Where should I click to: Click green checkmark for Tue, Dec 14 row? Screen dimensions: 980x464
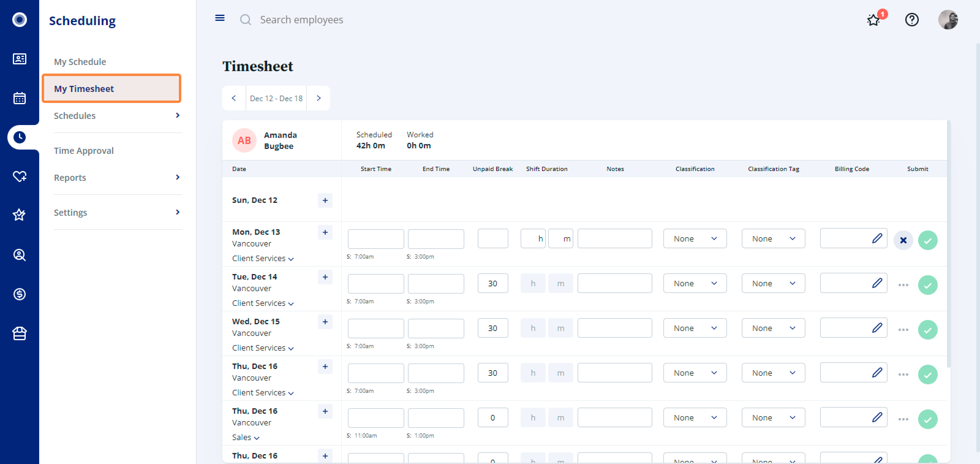(x=928, y=285)
